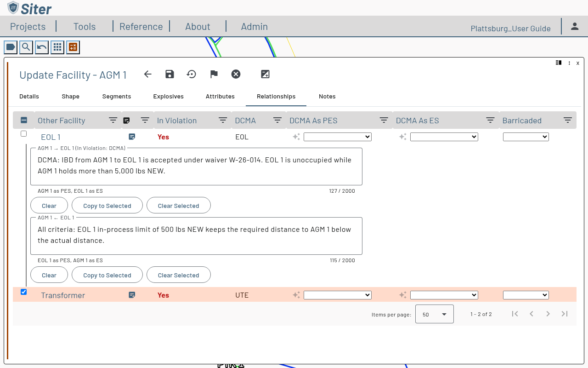Image resolution: width=588 pixels, height=368 pixels.
Task: Click Copy to Selected under AGM 1 → EOL 1 note
Action: coord(107,206)
